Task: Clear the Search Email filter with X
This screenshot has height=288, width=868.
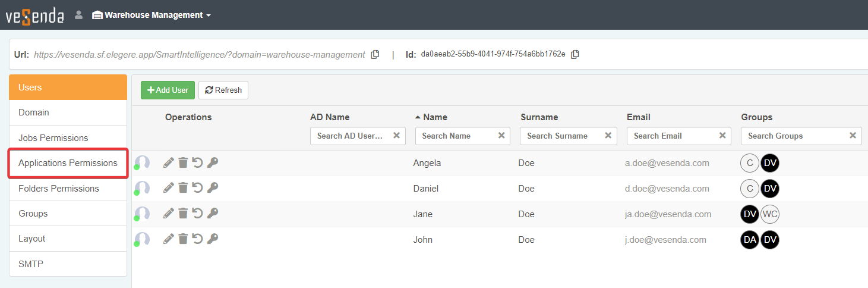Action: 722,136
